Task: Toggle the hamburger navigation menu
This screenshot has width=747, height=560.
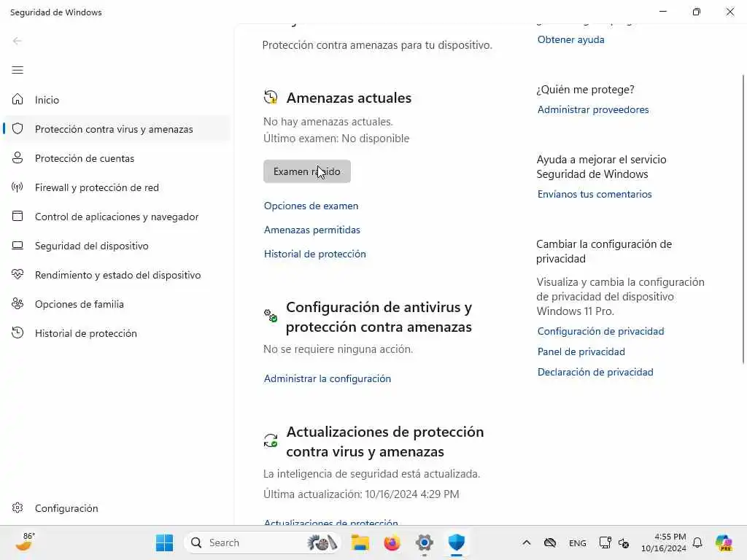Action: click(18, 71)
